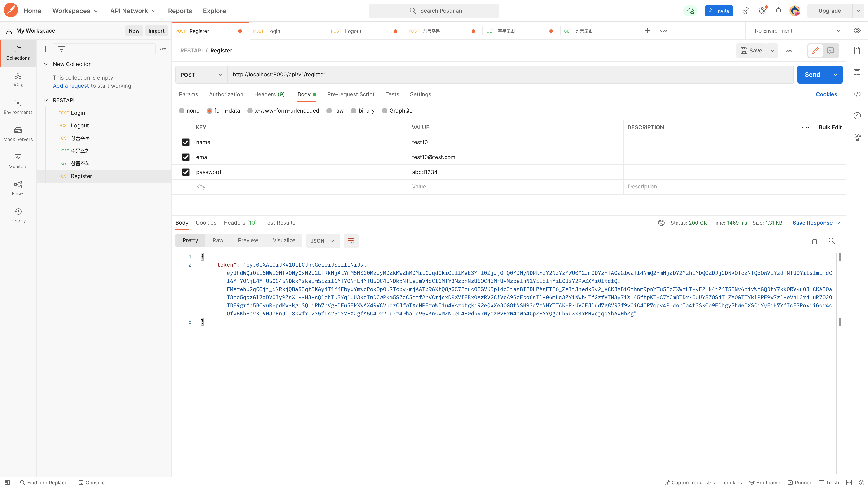Open the code snippet panel icon
The width and height of the screenshot is (868, 488).
tap(857, 94)
